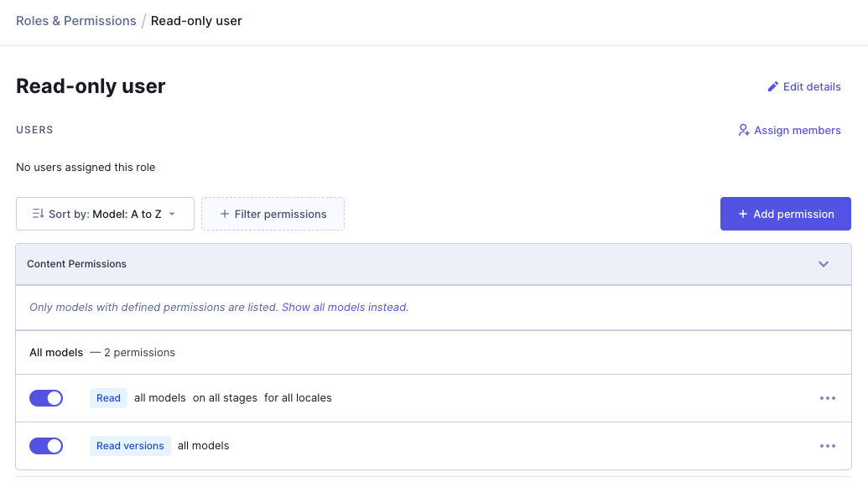Click the Assign members link

(x=797, y=131)
